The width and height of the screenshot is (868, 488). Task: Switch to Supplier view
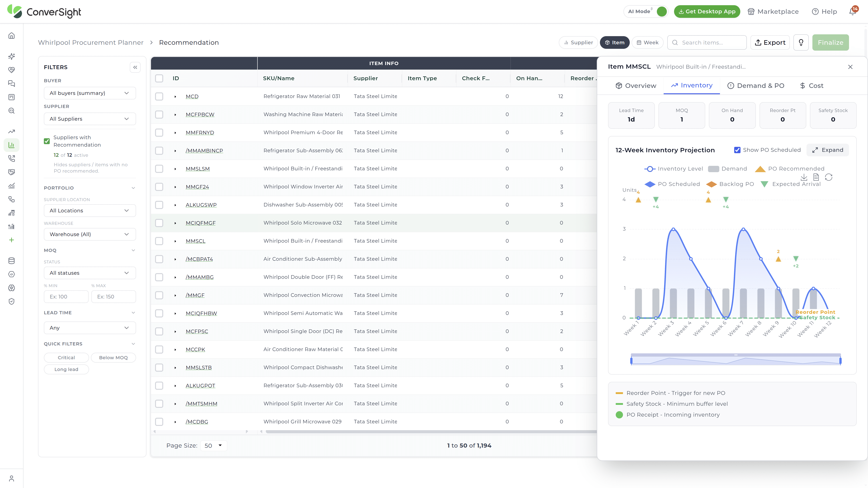coord(578,42)
